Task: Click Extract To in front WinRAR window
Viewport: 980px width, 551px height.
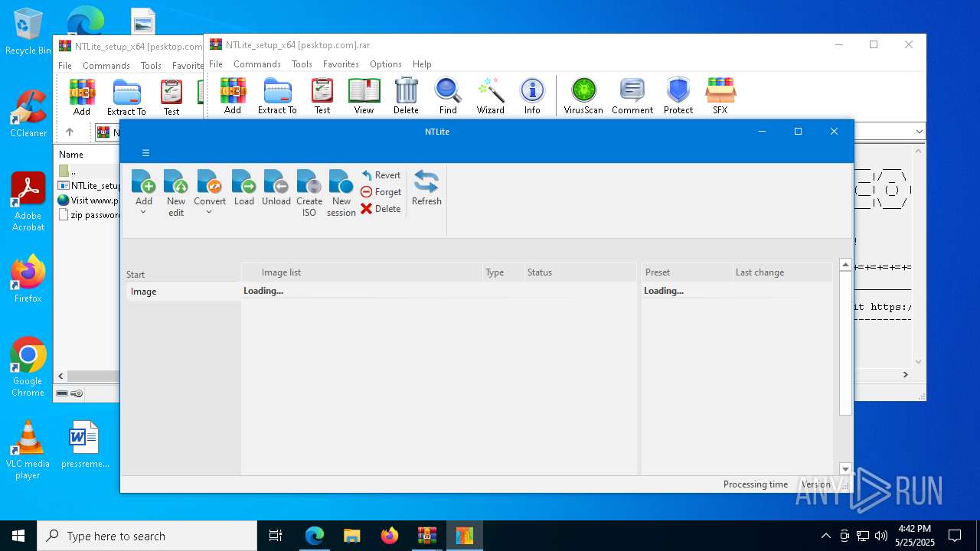Action: coord(277,96)
